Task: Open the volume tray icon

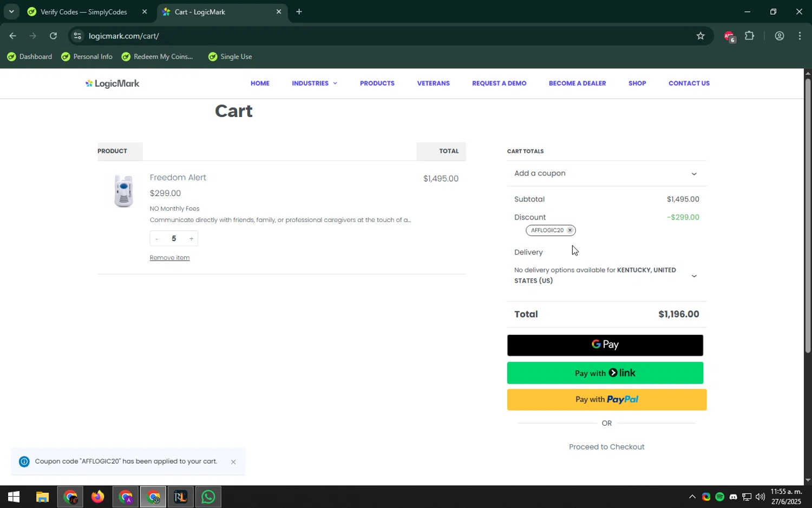Action: coord(760,497)
